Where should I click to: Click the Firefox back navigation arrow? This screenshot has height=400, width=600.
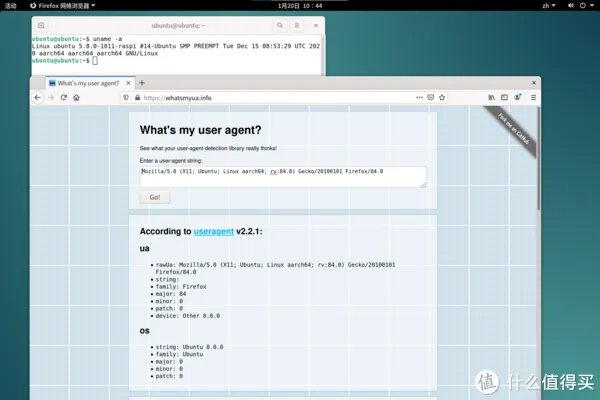pyautogui.click(x=38, y=98)
